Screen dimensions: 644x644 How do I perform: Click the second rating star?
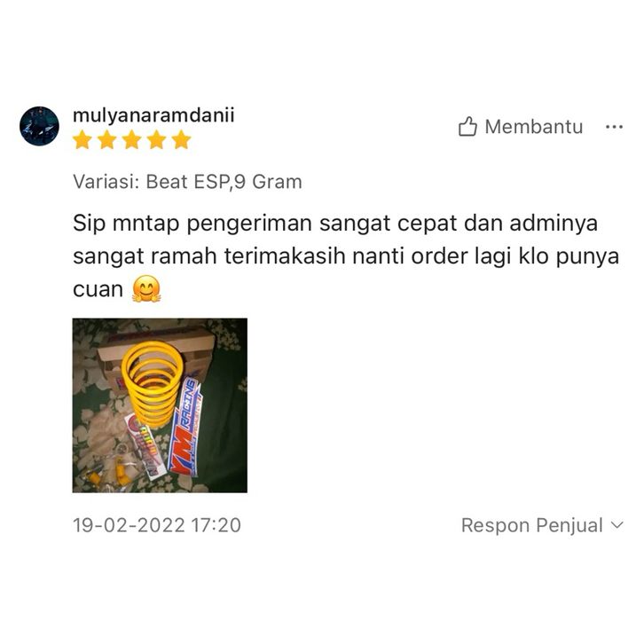[107, 139]
